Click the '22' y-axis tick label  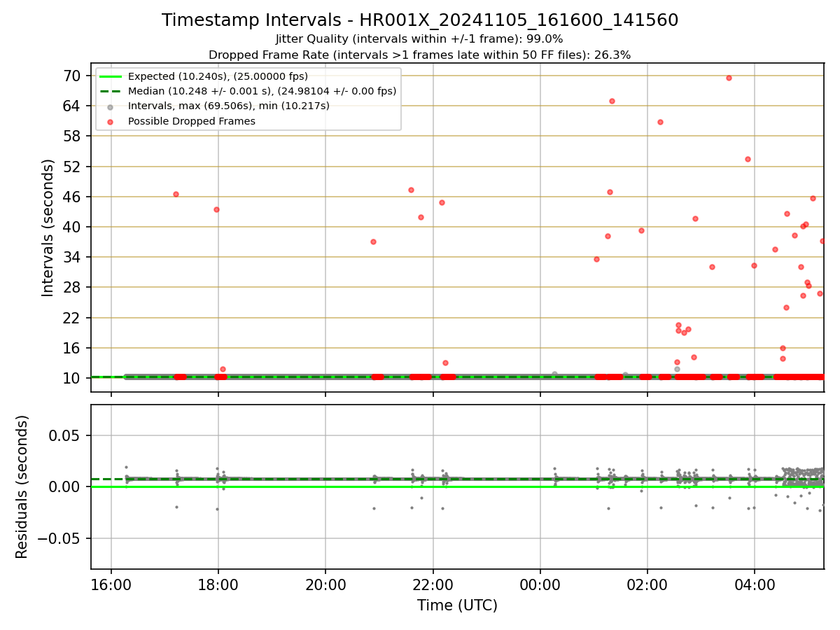coord(73,318)
